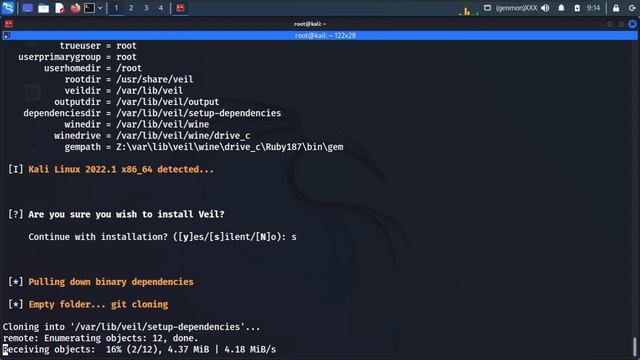Lock the screen with padlock icon
640x360 pixels.
pyautogui.click(x=616, y=8)
